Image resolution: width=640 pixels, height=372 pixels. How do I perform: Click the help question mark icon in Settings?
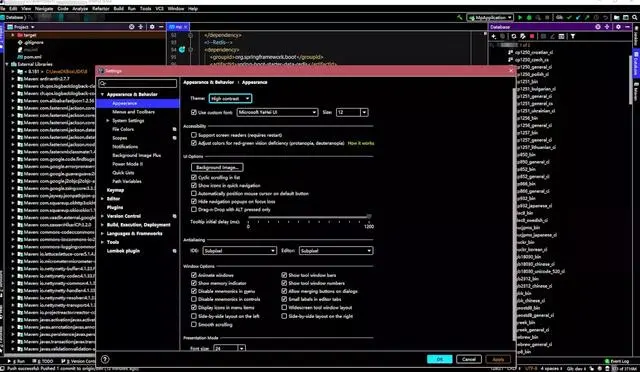click(x=105, y=359)
